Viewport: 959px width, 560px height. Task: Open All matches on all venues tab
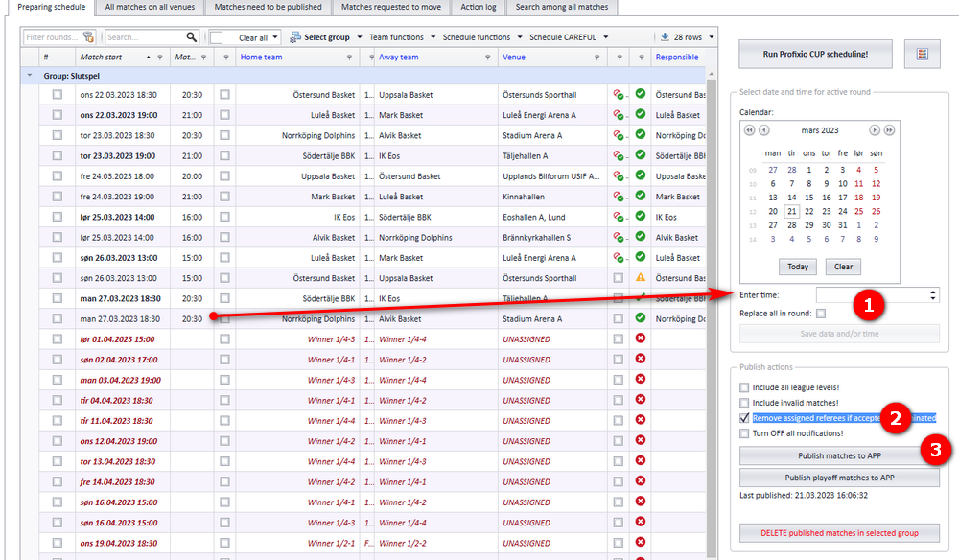pyautogui.click(x=150, y=7)
